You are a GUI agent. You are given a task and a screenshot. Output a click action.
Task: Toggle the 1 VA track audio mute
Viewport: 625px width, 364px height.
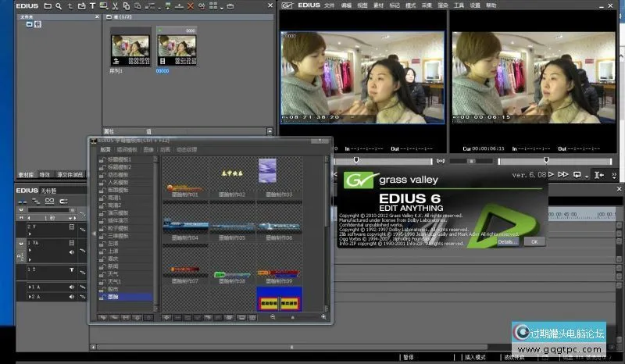[71, 251]
